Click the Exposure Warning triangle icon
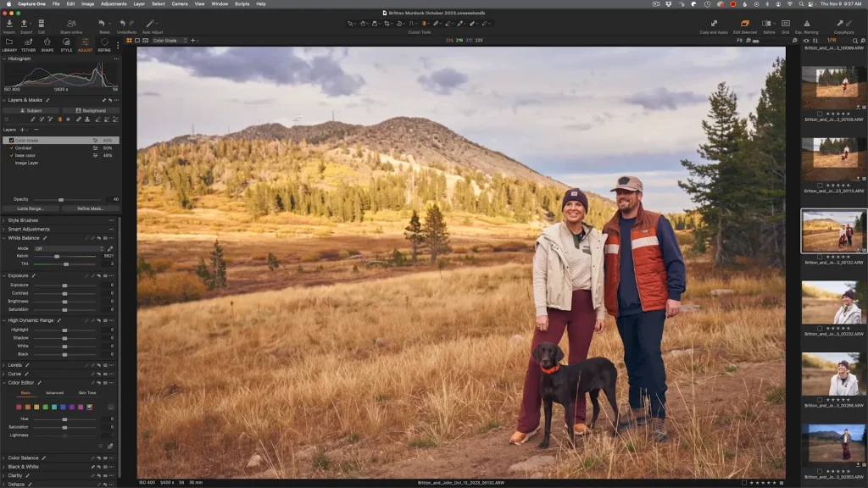Image resolution: width=868 pixels, height=488 pixels. [x=807, y=24]
